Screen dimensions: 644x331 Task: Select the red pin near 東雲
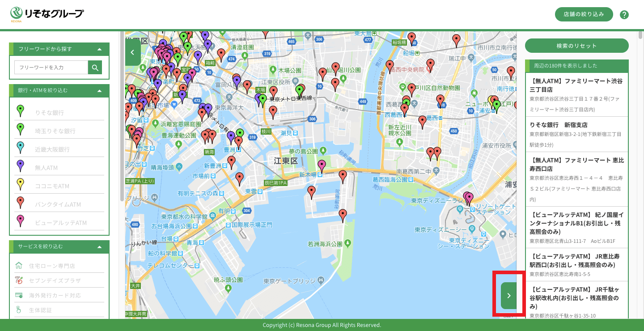point(239,179)
